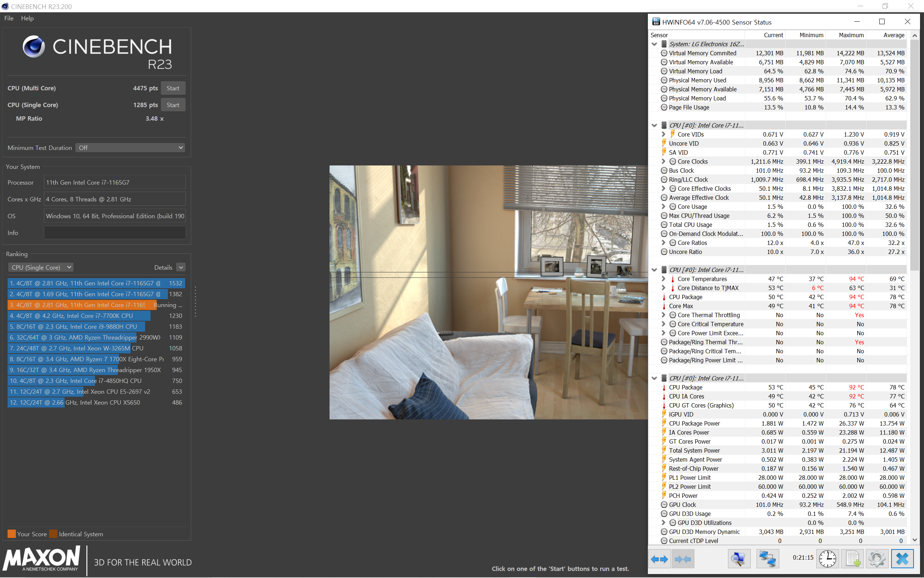The image size is (924, 578).
Task: Click the thermometer icon beside Core Max
Action: point(664,306)
